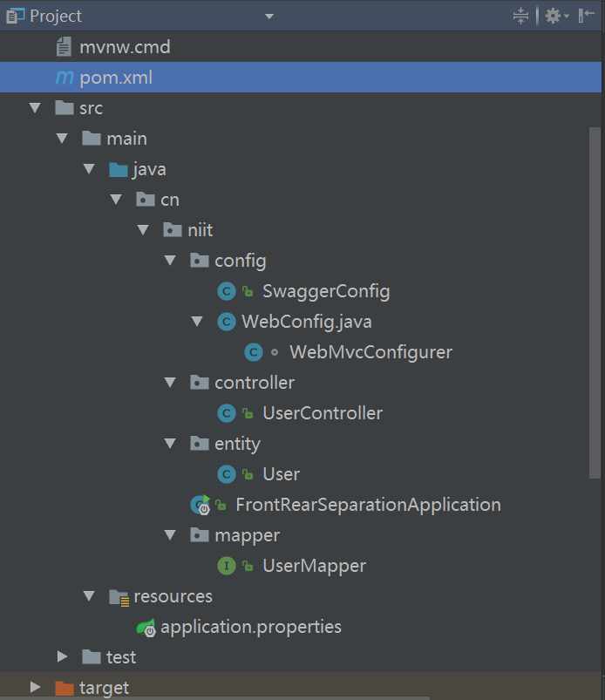Select the User entity class
Viewport: 605px width, 700px height.
pos(281,474)
